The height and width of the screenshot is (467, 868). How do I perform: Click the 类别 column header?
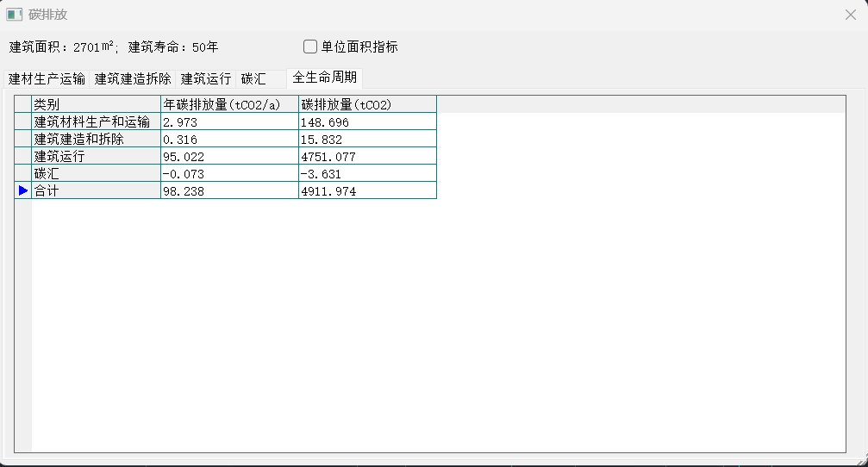[96, 104]
